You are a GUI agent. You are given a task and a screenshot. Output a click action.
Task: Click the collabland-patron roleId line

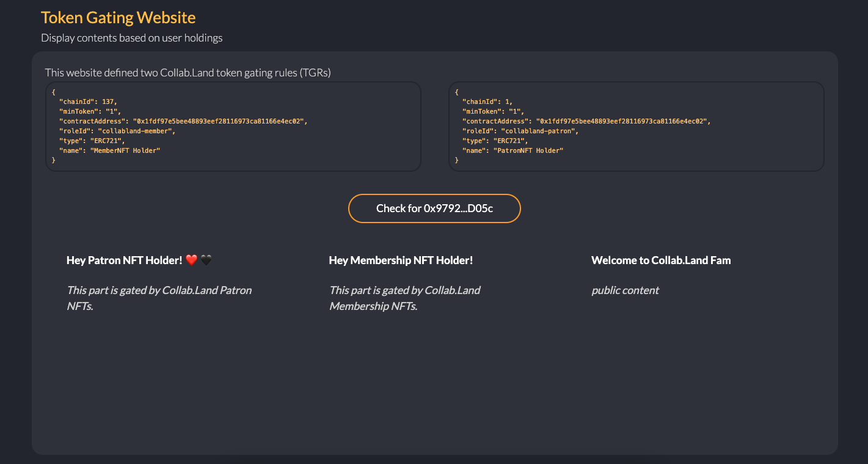[520, 131]
